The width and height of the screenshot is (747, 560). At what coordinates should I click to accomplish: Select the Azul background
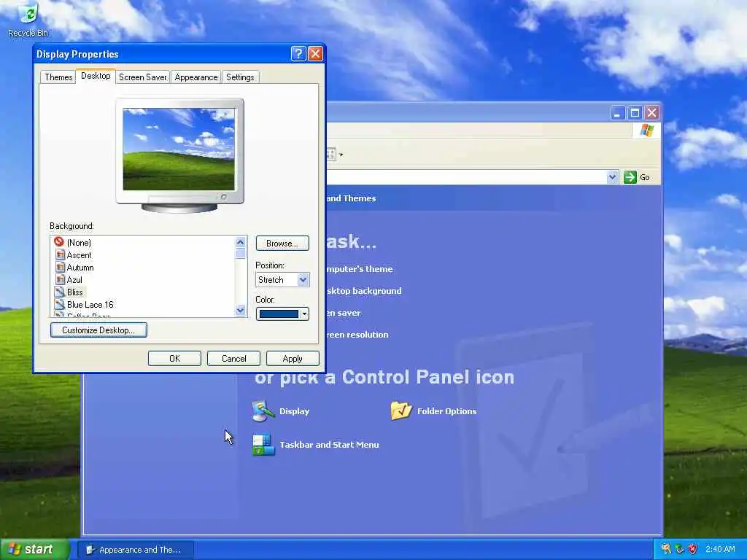tap(74, 280)
